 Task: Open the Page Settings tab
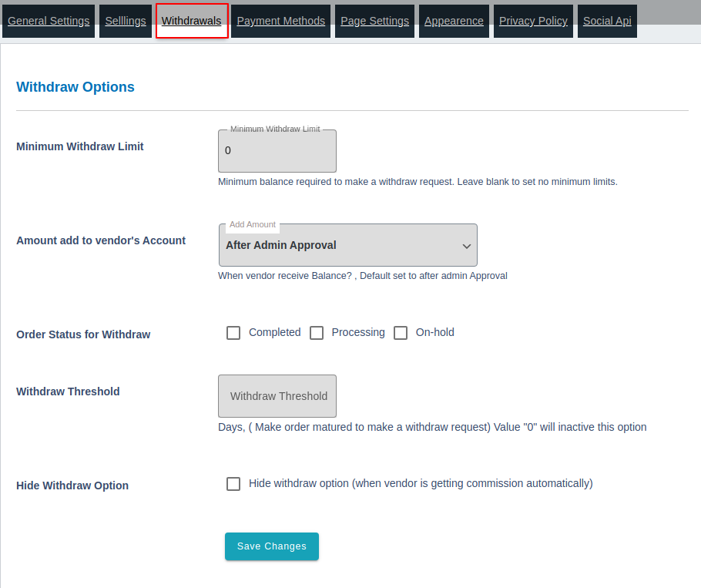[x=374, y=21]
